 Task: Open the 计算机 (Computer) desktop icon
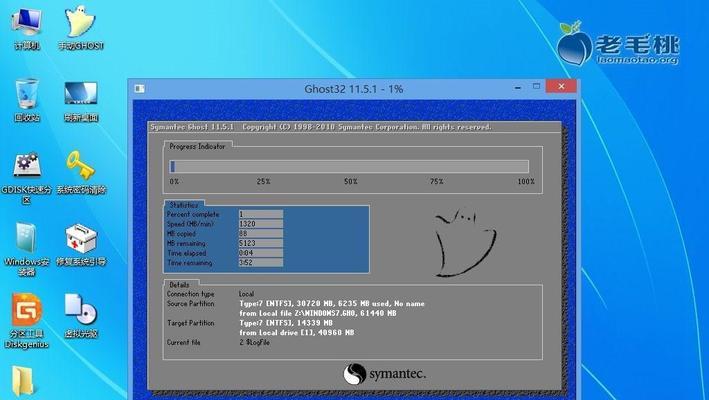tap(27, 28)
